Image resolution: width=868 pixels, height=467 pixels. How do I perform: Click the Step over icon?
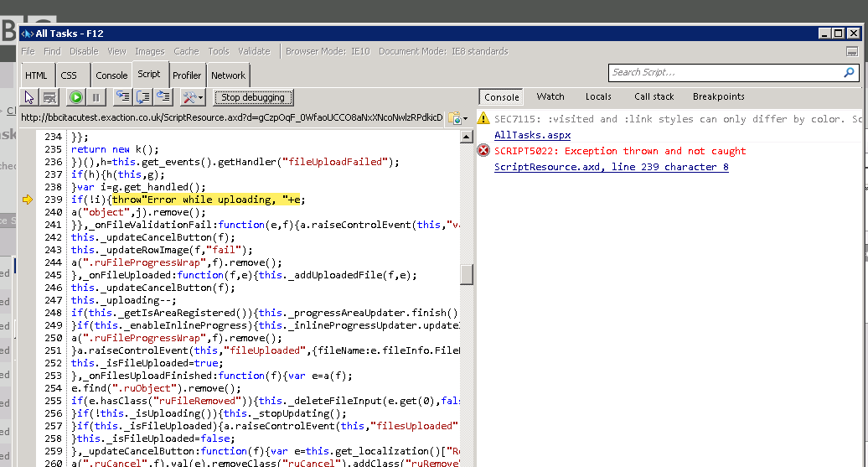click(142, 97)
